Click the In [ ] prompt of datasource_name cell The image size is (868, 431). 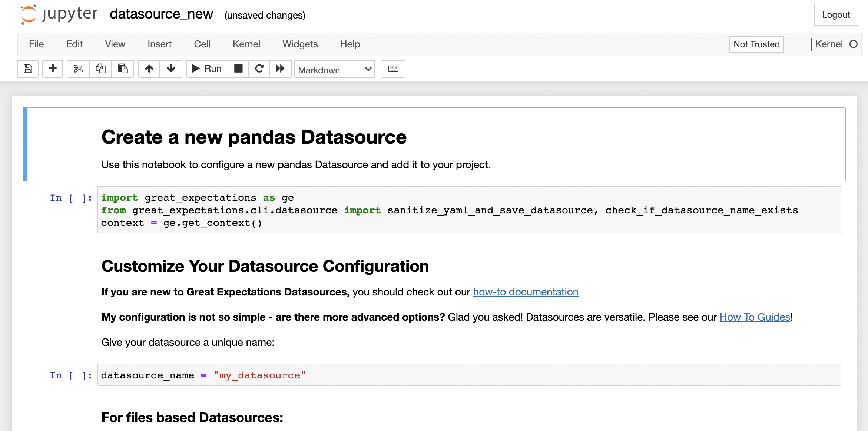[71, 375]
